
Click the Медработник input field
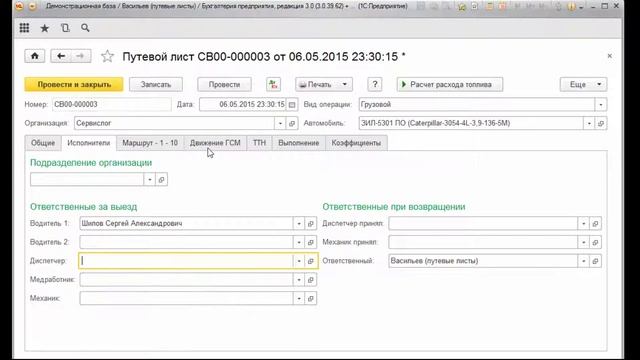click(x=186, y=280)
